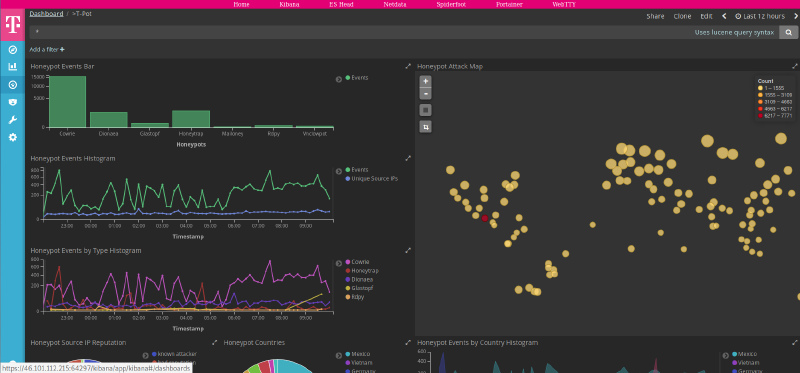
Task: Select the map draw rectangle tool
Action: [426, 110]
